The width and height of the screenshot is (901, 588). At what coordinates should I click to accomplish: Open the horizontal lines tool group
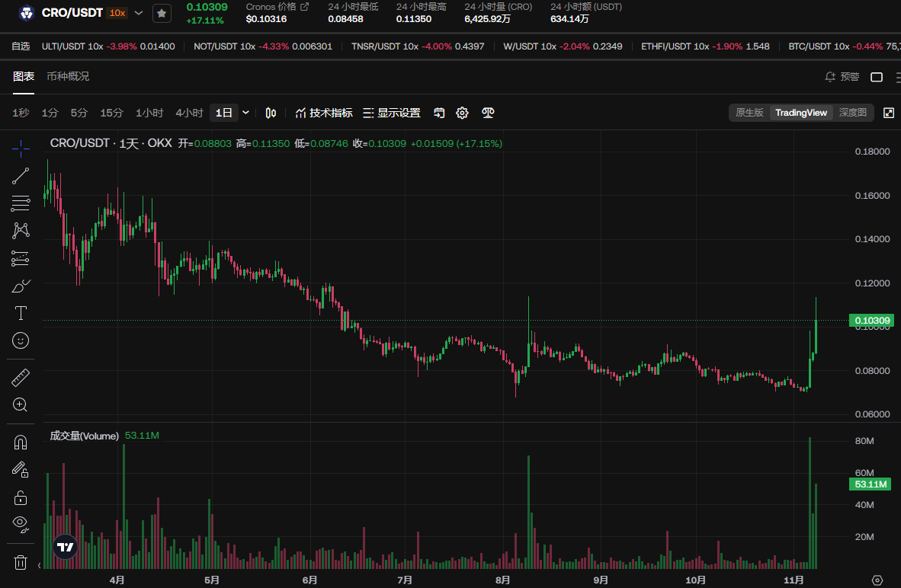(x=21, y=203)
